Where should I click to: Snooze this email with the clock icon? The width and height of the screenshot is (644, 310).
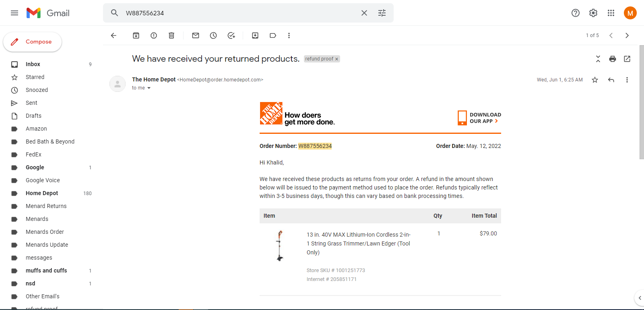(213, 35)
